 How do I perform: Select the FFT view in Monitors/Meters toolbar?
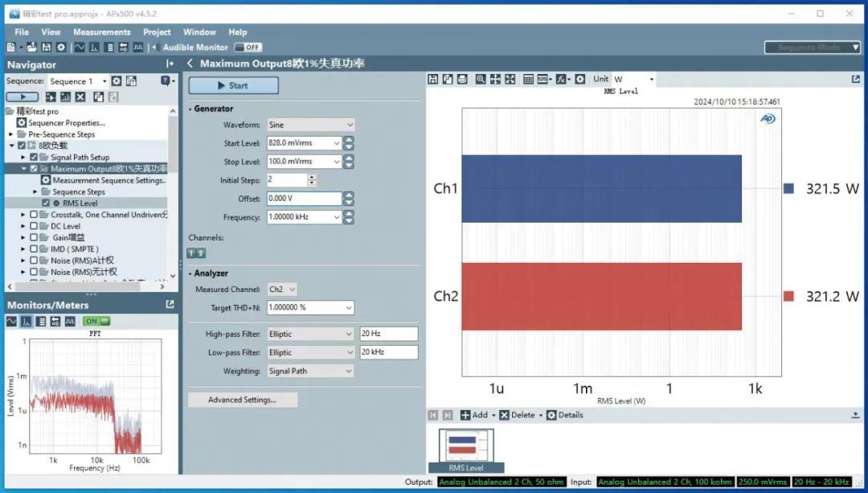(x=26, y=321)
